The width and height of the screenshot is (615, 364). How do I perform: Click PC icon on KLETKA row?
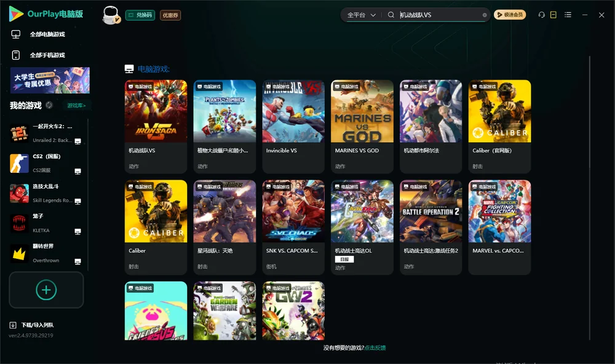pos(77,231)
